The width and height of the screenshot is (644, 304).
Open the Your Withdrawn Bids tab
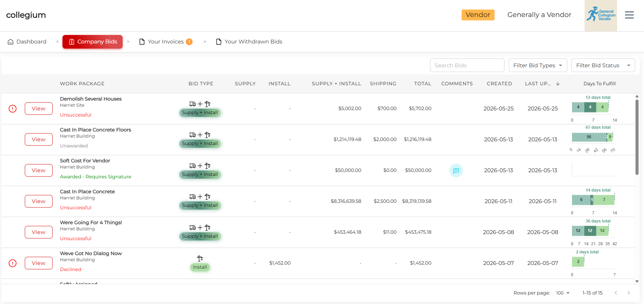pyautogui.click(x=249, y=42)
